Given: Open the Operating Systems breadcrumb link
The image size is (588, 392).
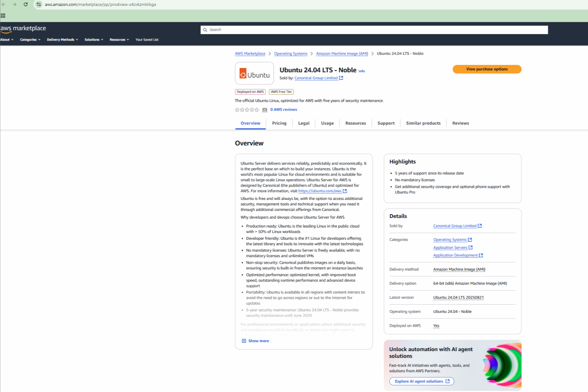Looking at the screenshot, I should 291,54.
